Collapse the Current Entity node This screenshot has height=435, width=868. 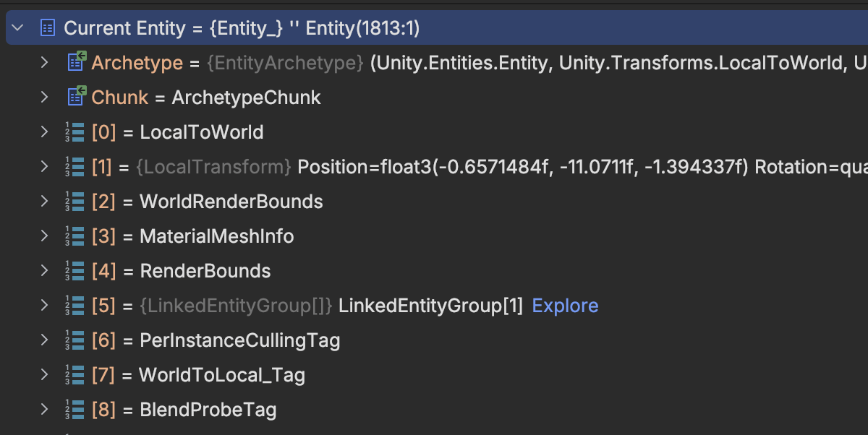coord(18,28)
